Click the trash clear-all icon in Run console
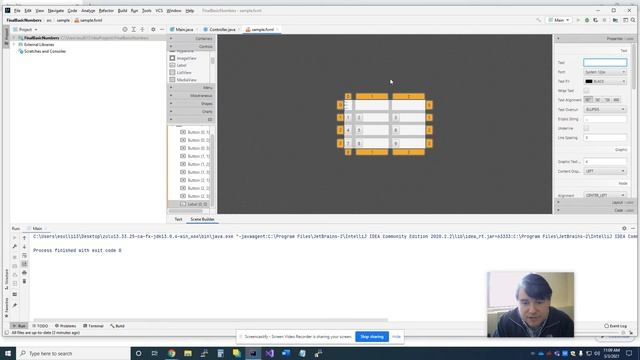Viewport: 640px width, 360px height. [24, 281]
